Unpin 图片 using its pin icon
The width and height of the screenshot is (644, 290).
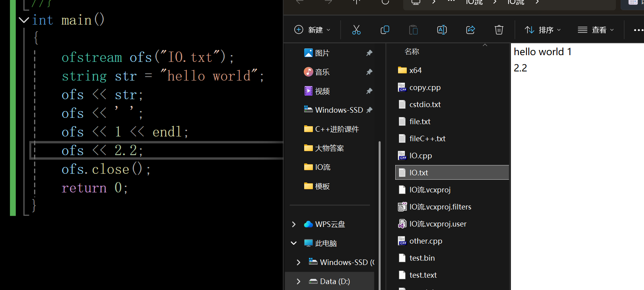point(369,53)
